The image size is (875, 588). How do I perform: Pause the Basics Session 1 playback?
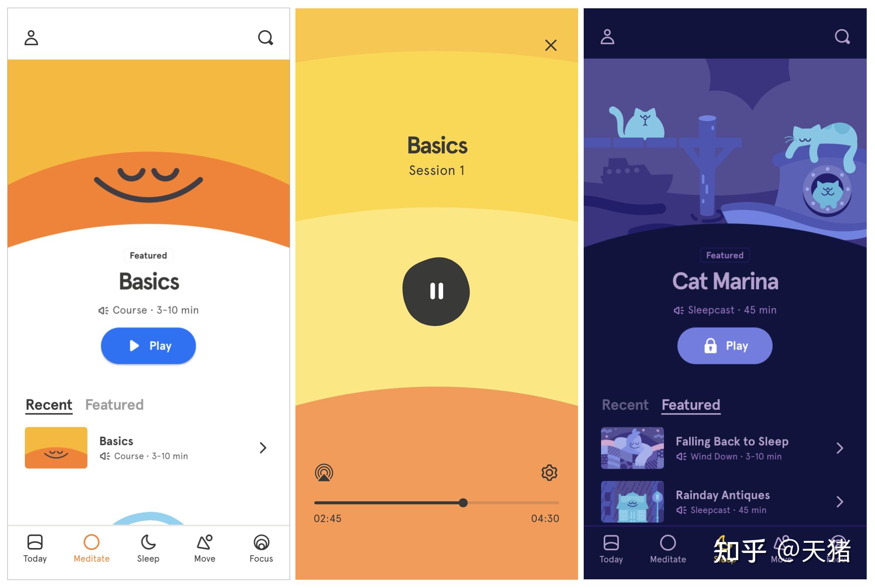(436, 291)
